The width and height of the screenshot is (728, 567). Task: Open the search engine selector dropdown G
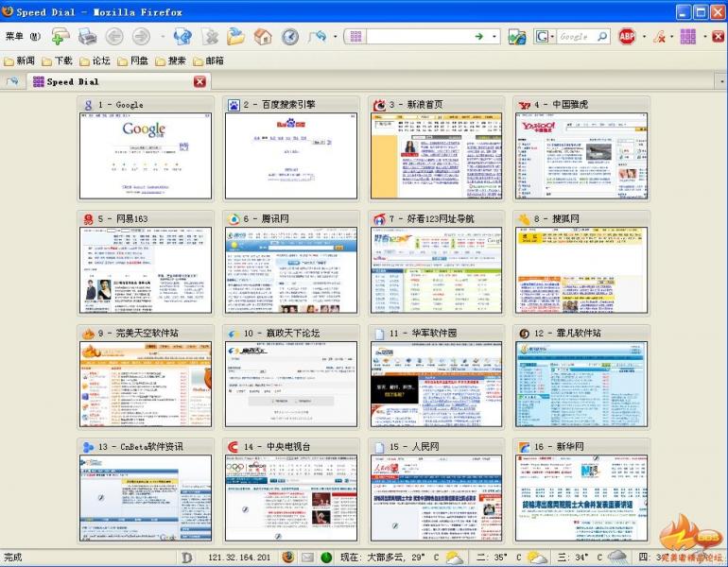point(544,36)
